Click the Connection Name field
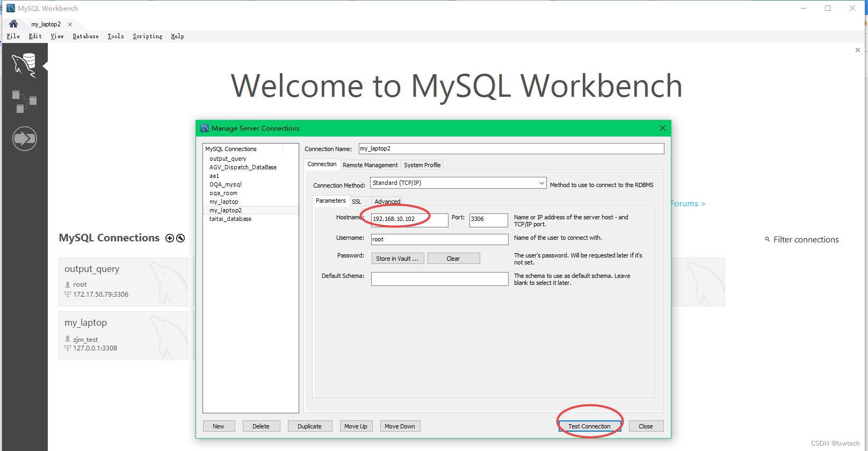Image resolution: width=868 pixels, height=451 pixels. click(x=511, y=148)
